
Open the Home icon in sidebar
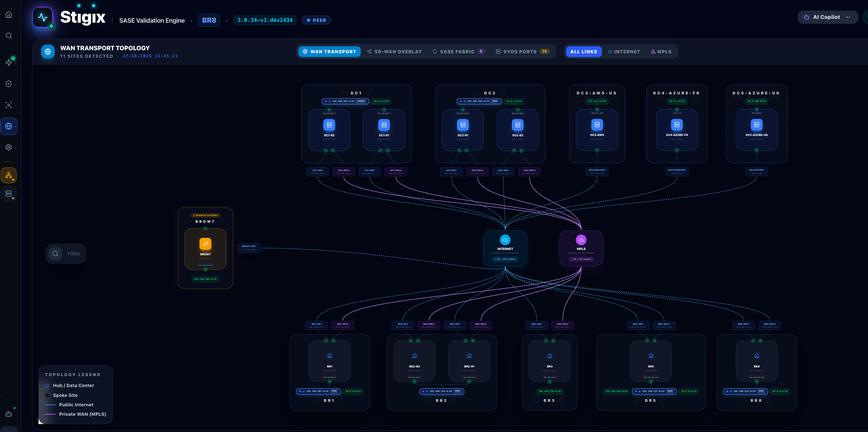coord(9,15)
